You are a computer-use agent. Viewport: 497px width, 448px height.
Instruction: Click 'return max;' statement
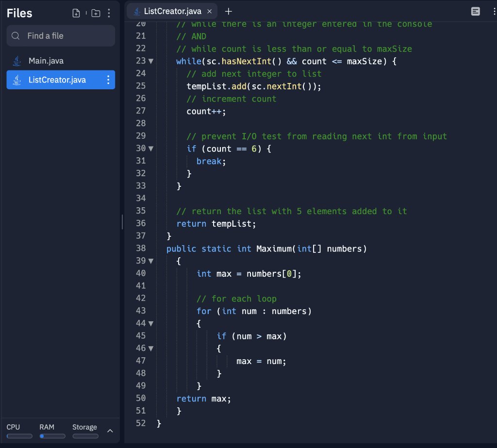204,399
